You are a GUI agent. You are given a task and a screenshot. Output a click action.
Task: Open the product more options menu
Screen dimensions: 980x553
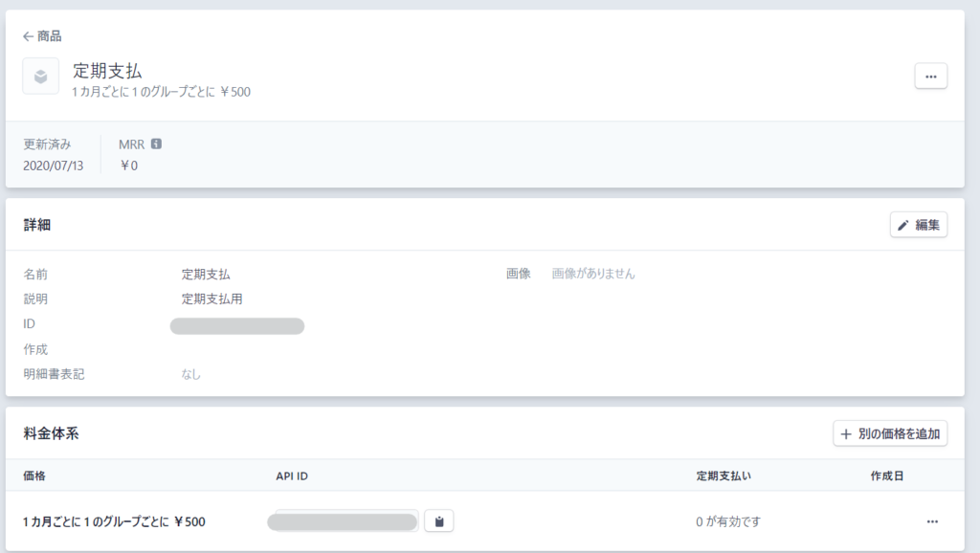point(930,77)
